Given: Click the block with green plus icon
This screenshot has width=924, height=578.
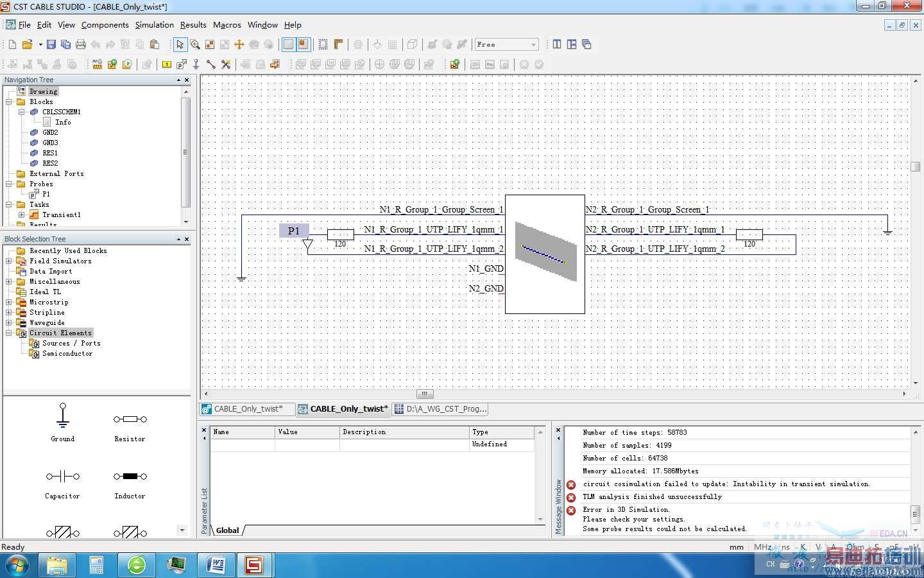Looking at the screenshot, I should [455, 64].
